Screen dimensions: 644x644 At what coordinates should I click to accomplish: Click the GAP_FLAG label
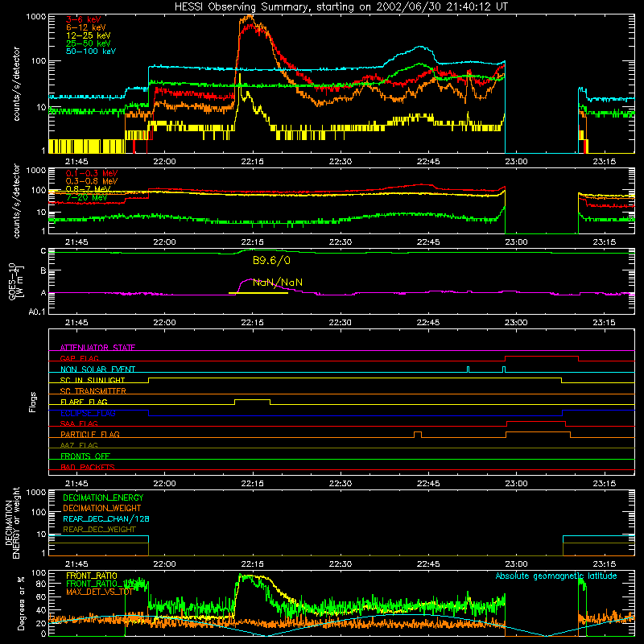click(x=79, y=358)
